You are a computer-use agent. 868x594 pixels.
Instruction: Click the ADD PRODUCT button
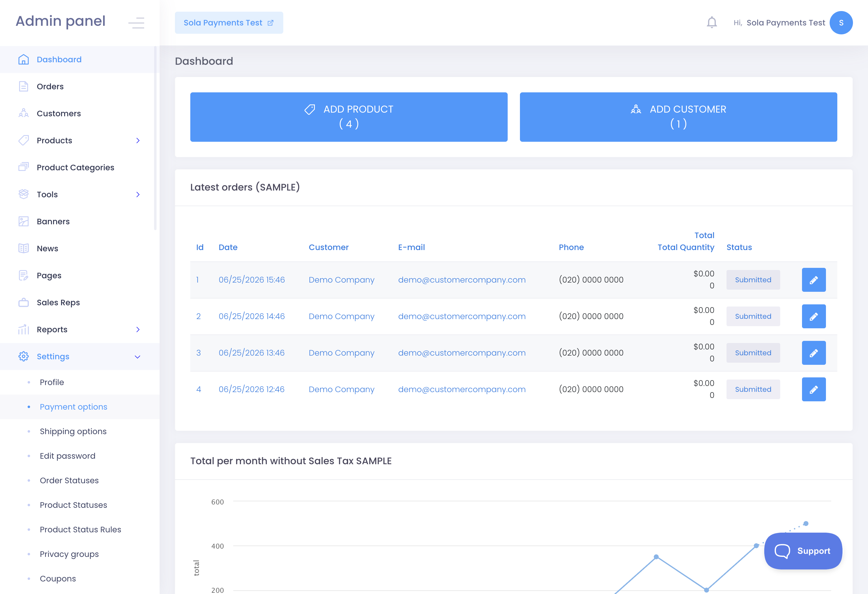pos(349,117)
